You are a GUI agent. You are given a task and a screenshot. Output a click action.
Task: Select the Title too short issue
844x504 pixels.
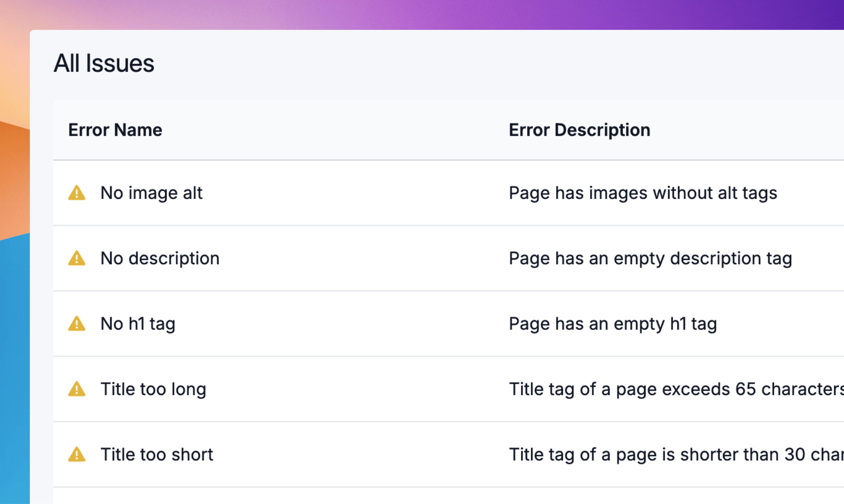(157, 454)
